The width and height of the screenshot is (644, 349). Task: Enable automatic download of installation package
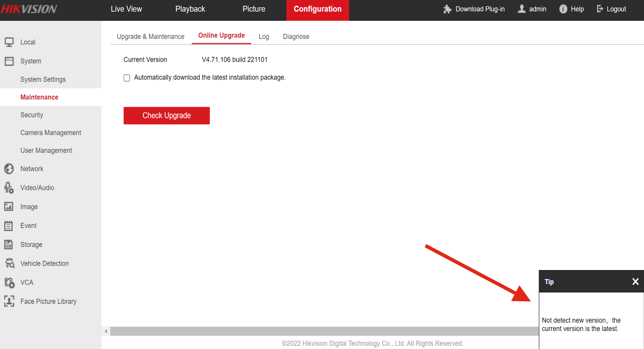(x=127, y=78)
